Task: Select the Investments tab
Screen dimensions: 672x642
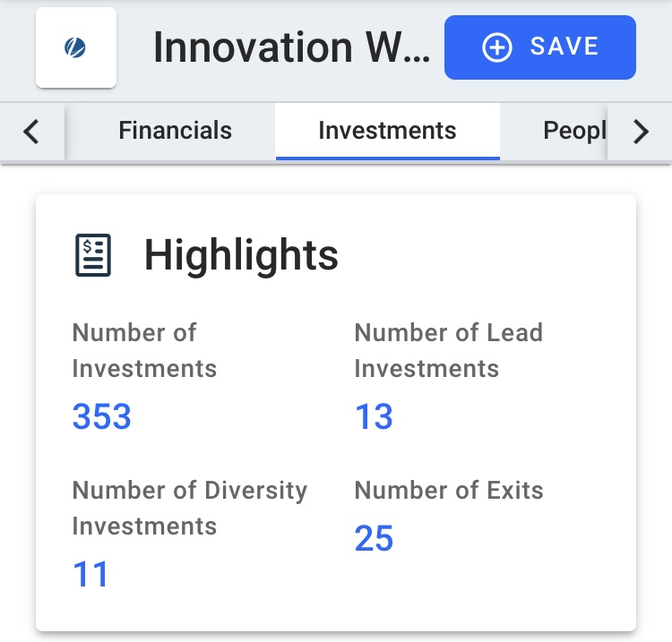Action: point(387,130)
